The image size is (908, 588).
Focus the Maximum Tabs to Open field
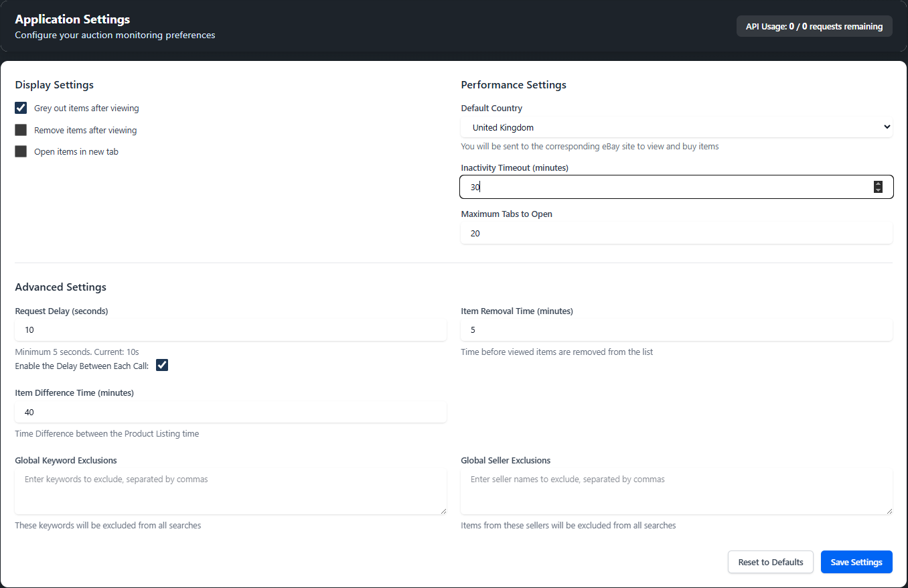coord(676,234)
